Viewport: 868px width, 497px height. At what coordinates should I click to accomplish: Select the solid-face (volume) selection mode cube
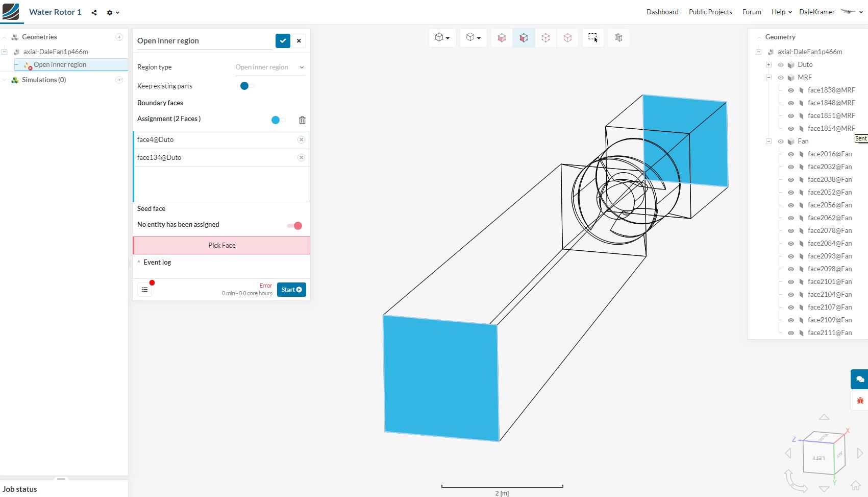coord(502,38)
